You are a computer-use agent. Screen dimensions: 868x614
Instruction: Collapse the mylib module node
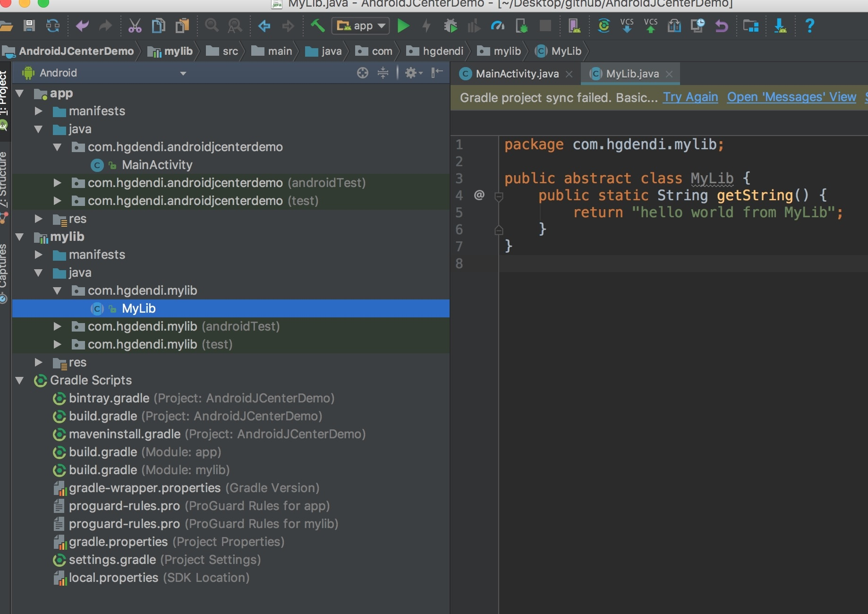(20, 237)
